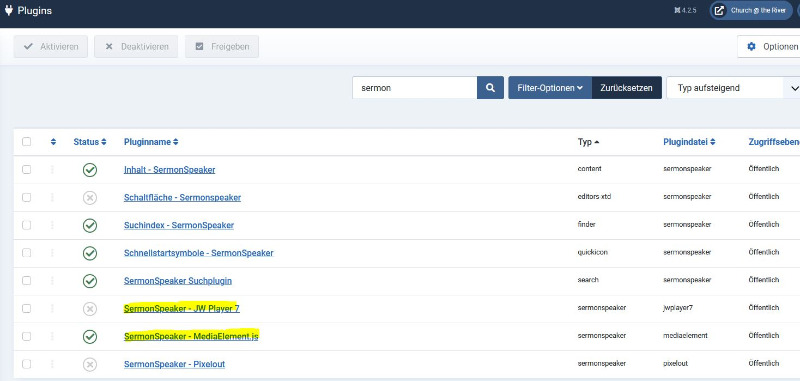Click the magnifier search button
This screenshot has height=381, width=800.
490,88
